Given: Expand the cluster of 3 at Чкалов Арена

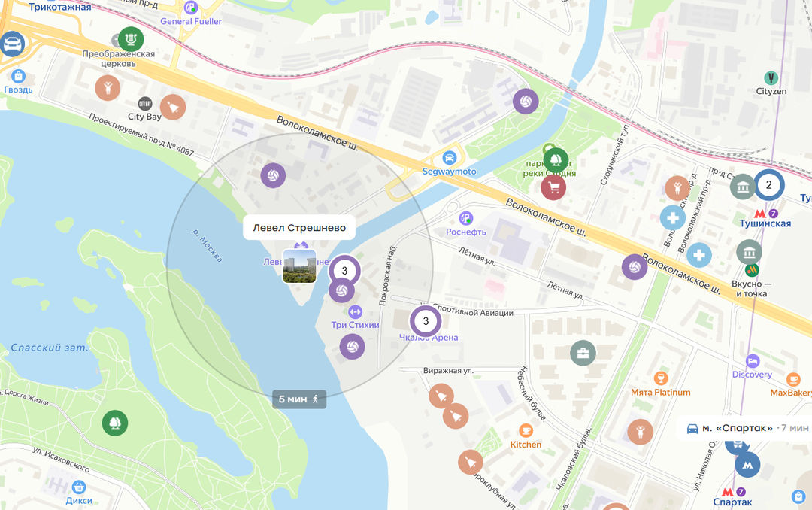Looking at the screenshot, I should pos(426,321).
